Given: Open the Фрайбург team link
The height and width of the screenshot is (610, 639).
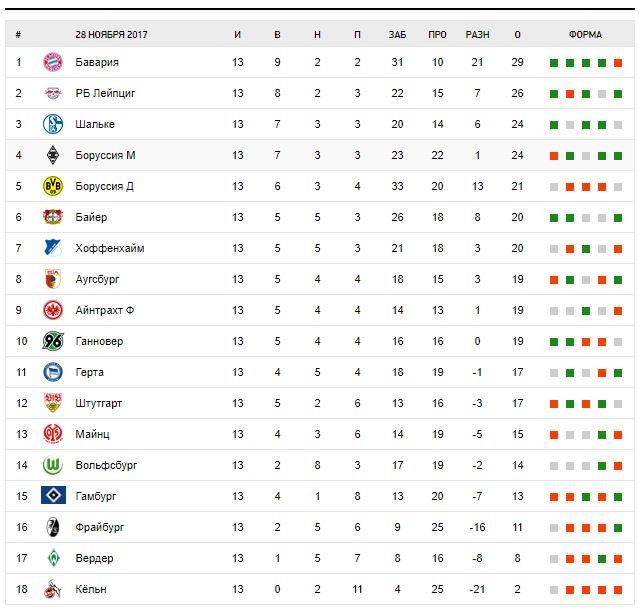Looking at the screenshot, I should pyautogui.click(x=99, y=527).
